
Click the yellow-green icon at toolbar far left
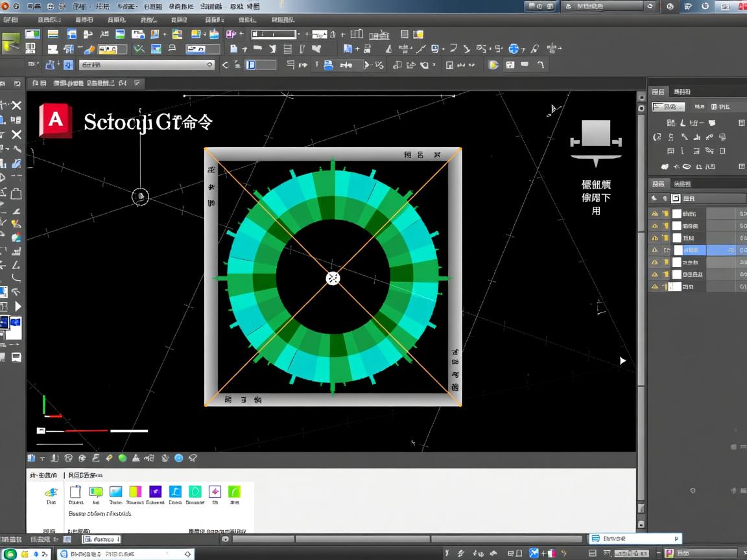coord(11,42)
